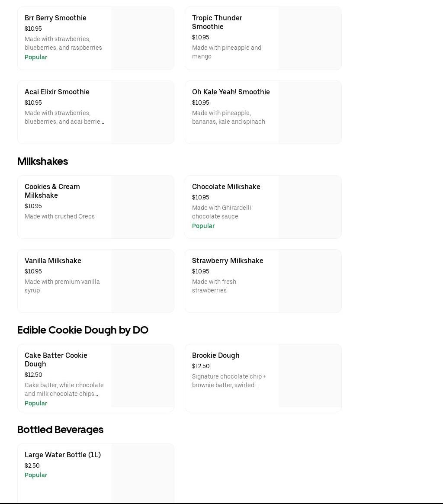
Task: Click the Oh Kale Yeah! Smoothie title
Action: tap(231, 92)
